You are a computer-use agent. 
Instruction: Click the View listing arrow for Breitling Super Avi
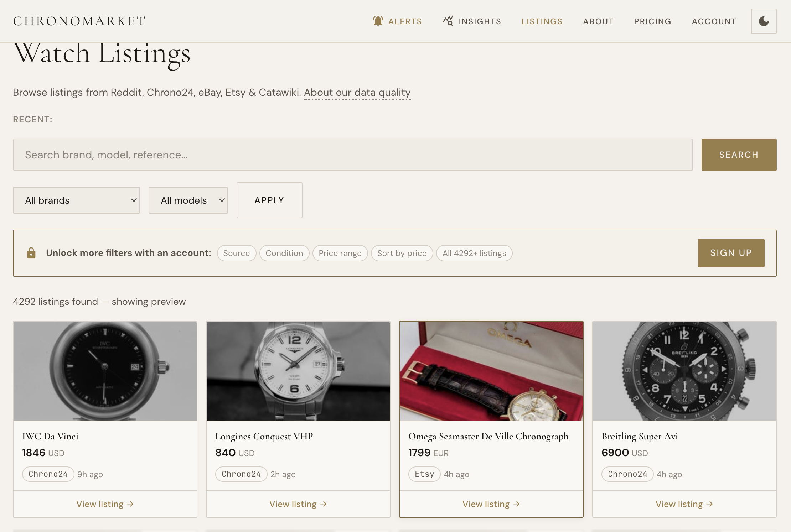(x=684, y=504)
